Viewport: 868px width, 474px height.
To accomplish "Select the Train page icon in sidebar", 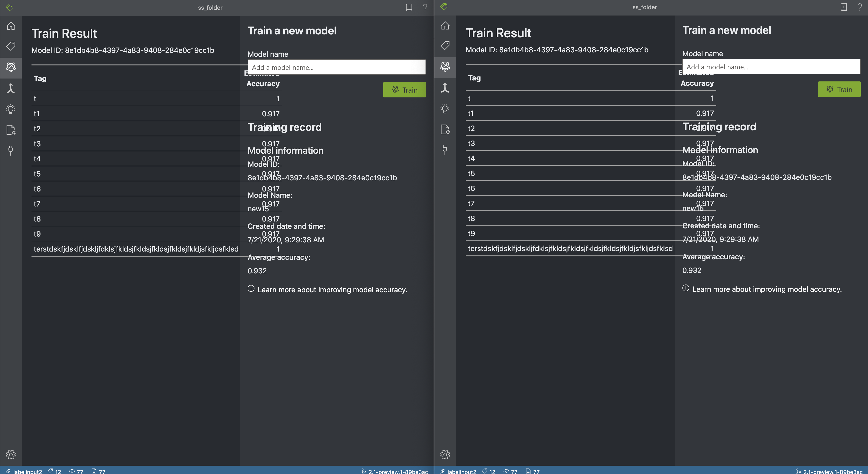I will [11, 67].
